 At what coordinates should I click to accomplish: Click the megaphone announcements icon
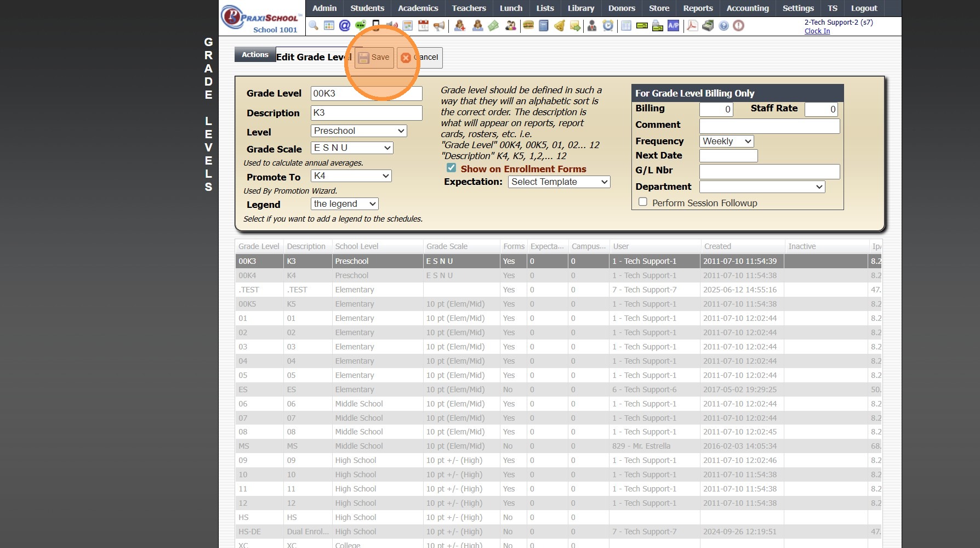click(439, 26)
